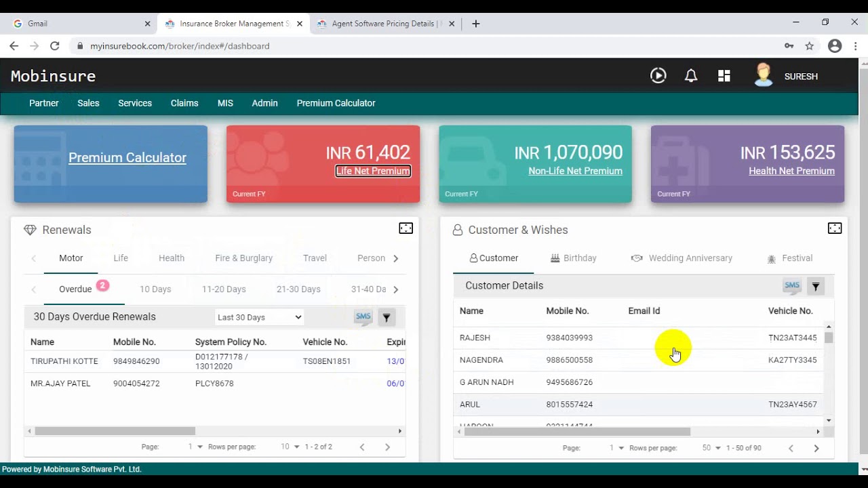Open the notifications bell
The height and width of the screenshot is (488, 868).
(691, 76)
